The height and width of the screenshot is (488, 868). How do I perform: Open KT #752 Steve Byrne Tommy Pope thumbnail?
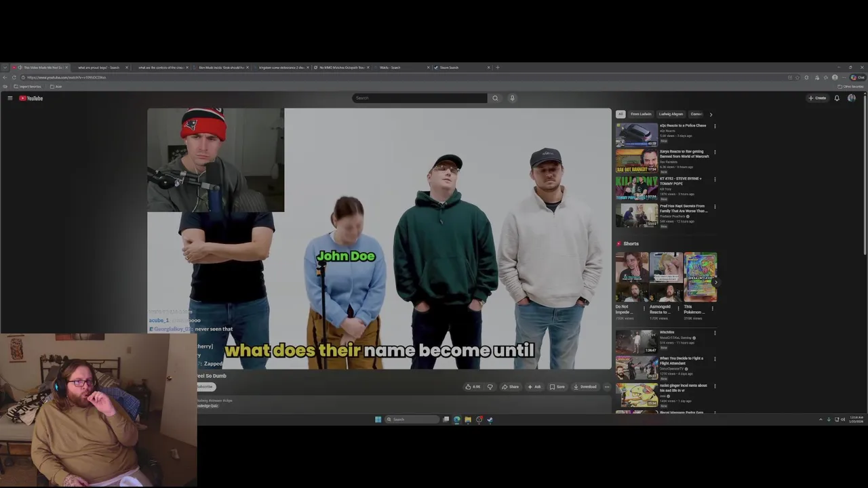(x=637, y=188)
